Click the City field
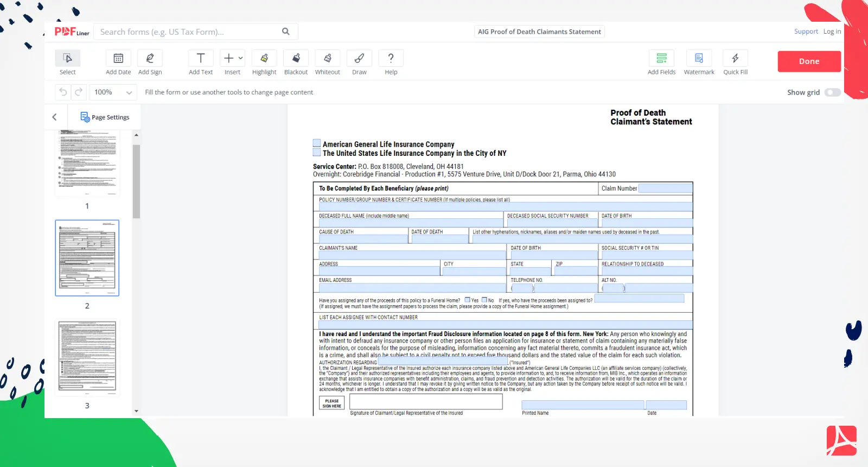This screenshot has height=467, width=868. (474, 271)
